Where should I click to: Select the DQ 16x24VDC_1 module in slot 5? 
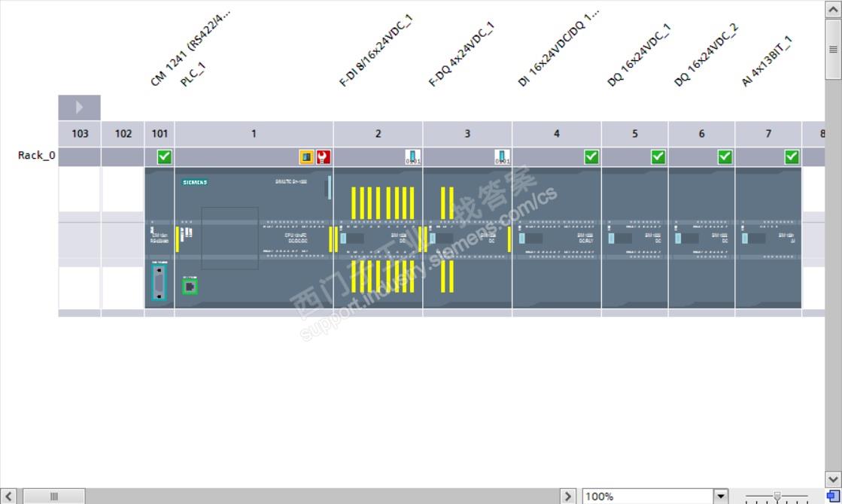(635, 238)
